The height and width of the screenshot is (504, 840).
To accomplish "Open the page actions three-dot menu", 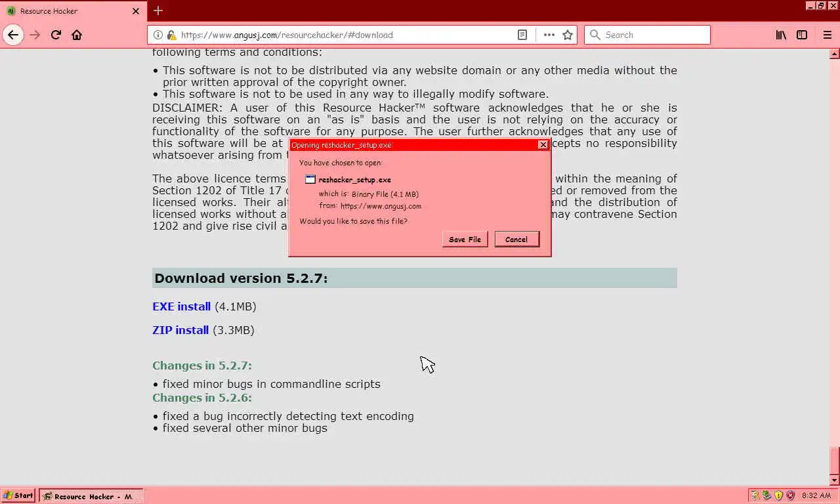I will (x=549, y=35).
